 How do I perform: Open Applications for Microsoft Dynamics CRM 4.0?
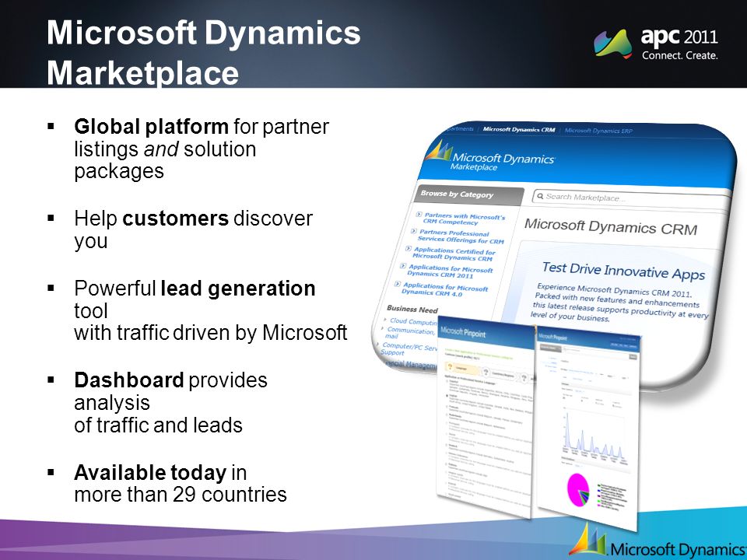click(444, 289)
